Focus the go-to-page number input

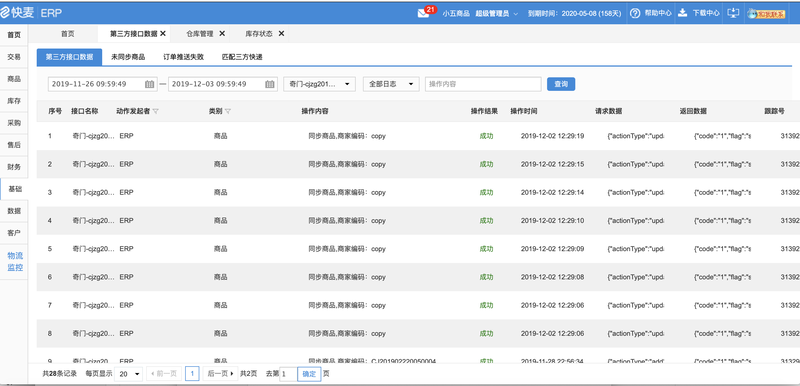[288, 374]
